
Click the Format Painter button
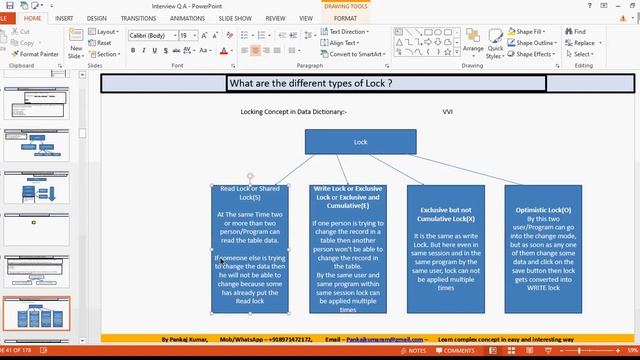coord(34,54)
